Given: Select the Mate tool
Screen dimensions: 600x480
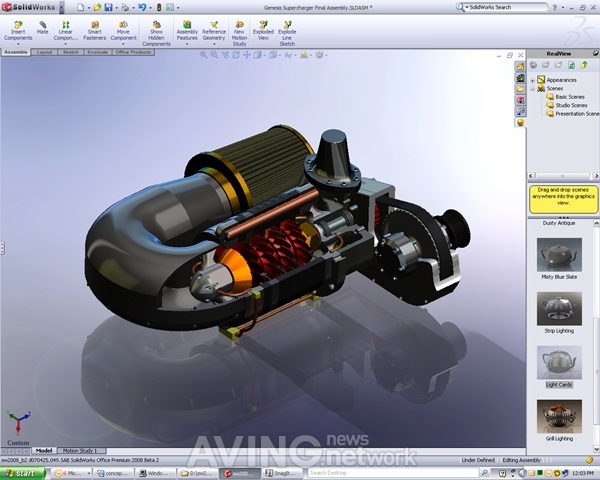Looking at the screenshot, I should (x=42, y=28).
